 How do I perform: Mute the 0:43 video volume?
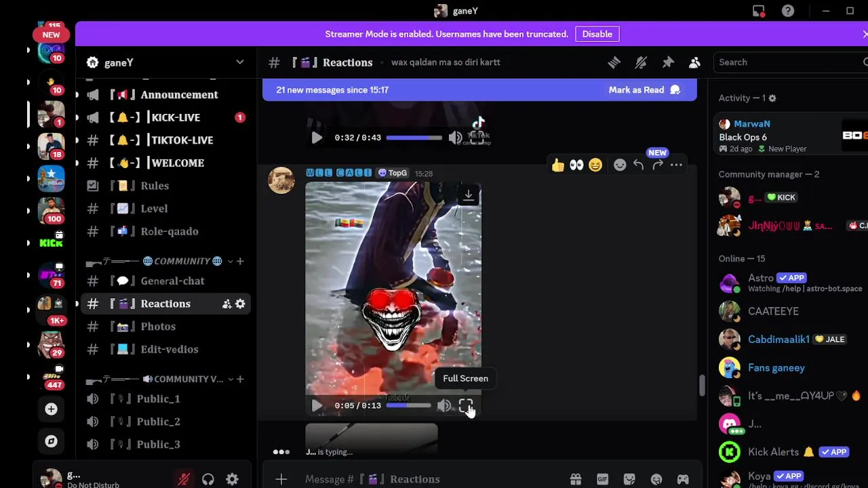(x=455, y=138)
